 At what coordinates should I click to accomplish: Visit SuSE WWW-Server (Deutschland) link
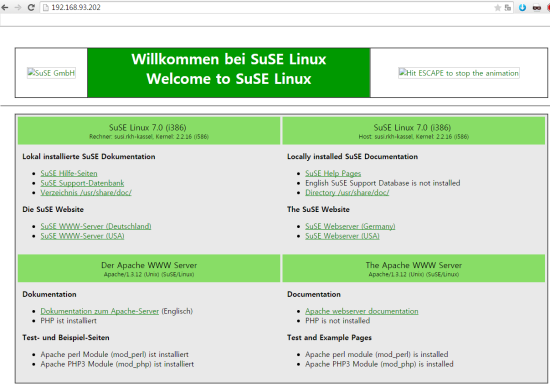pos(96,226)
